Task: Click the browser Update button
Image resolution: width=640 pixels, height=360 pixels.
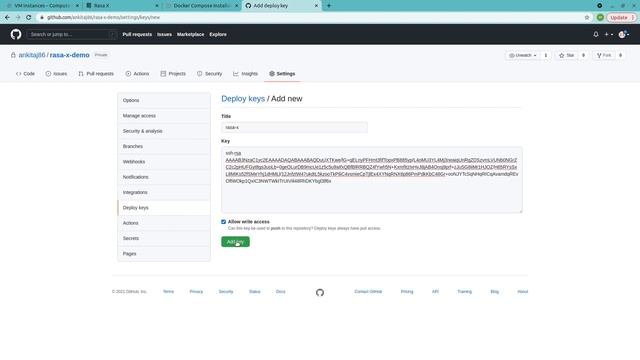Action: 621,18
